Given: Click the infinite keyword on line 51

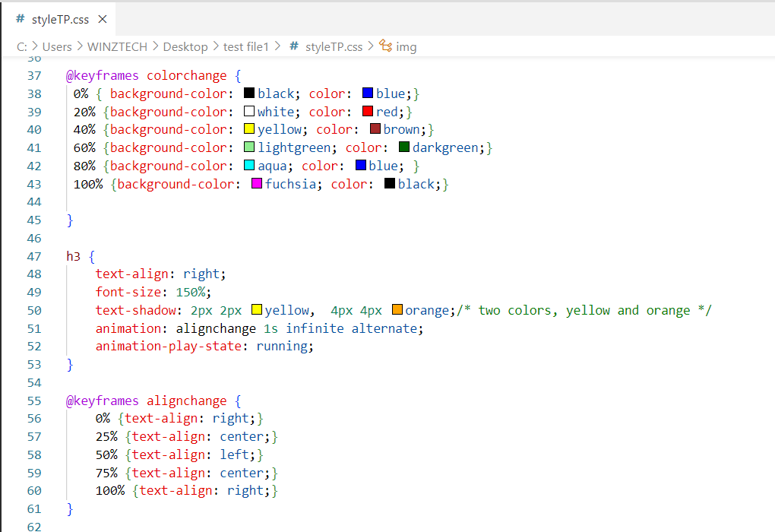Looking at the screenshot, I should pos(315,329).
